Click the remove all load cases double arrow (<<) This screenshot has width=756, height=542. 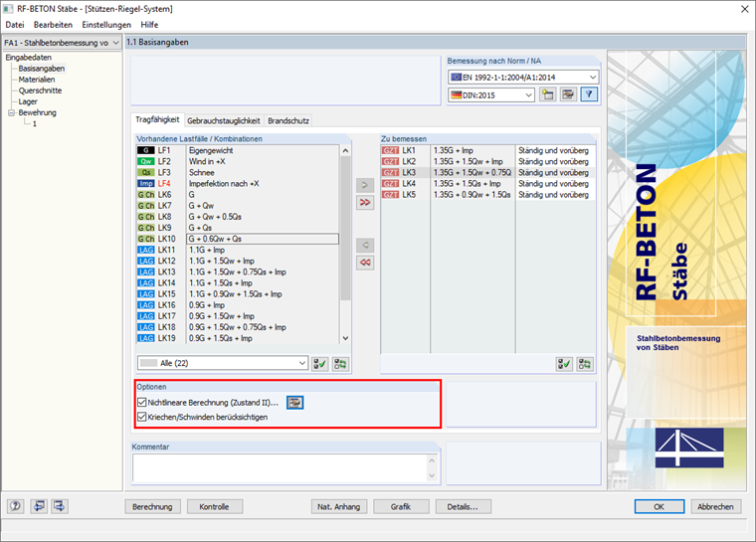coord(365,263)
